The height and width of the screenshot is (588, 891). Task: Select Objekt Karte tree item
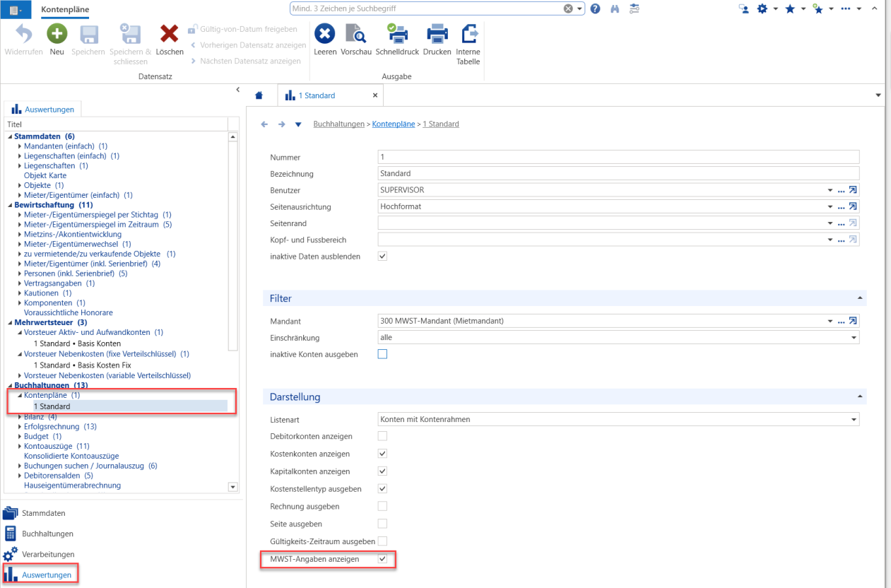point(45,175)
